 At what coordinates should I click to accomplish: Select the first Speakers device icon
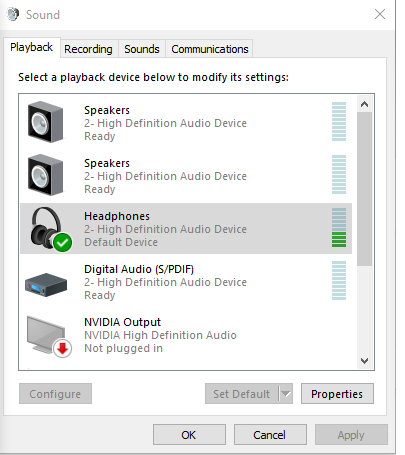tap(45, 122)
